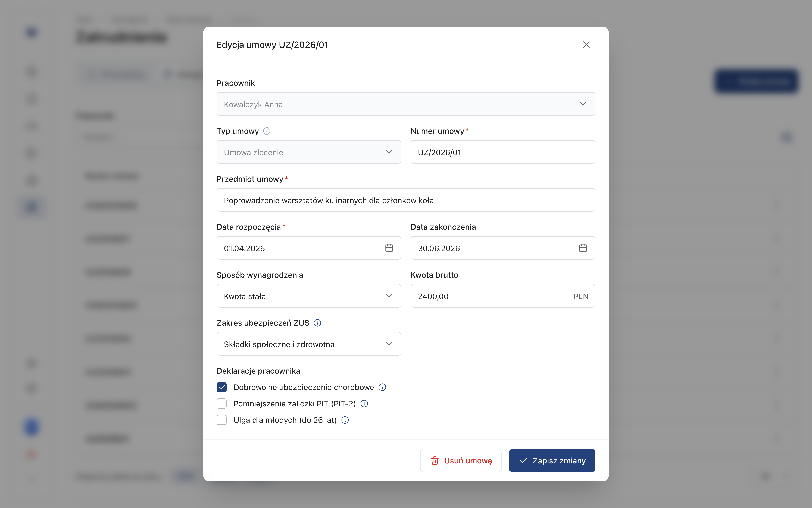Open the Pracownik dropdown showing Kowalczyk Anna
The height and width of the screenshot is (508, 812).
point(406,104)
